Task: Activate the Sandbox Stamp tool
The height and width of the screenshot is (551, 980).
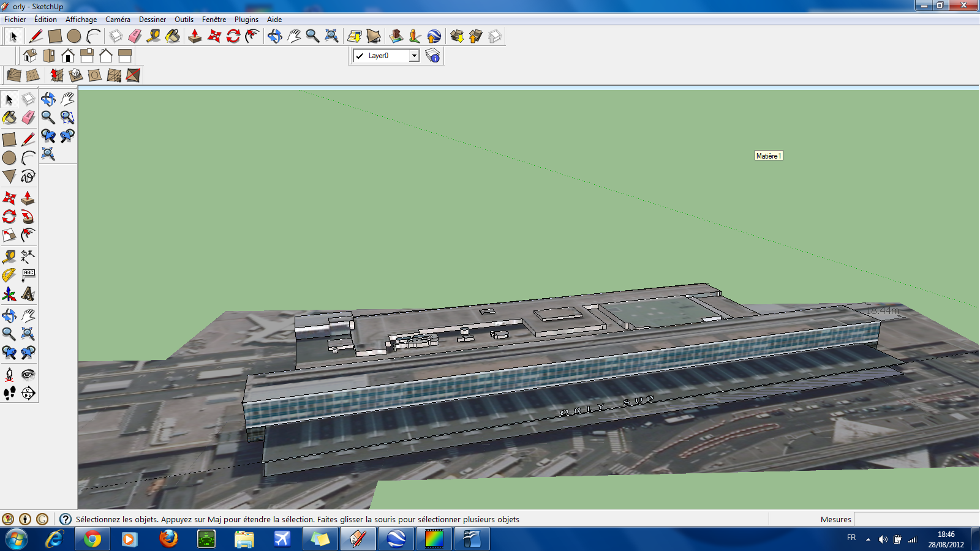Action: click(76, 75)
